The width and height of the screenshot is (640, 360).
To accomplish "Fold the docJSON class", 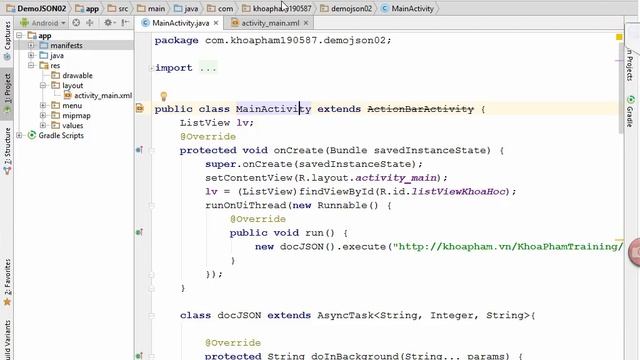I will click(152, 315).
